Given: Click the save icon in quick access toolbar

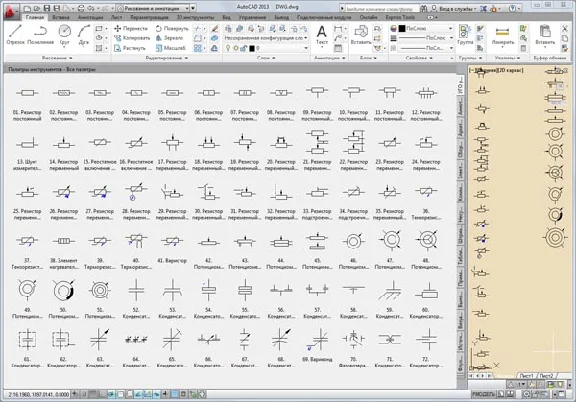Looking at the screenshot, I should 47,8.
